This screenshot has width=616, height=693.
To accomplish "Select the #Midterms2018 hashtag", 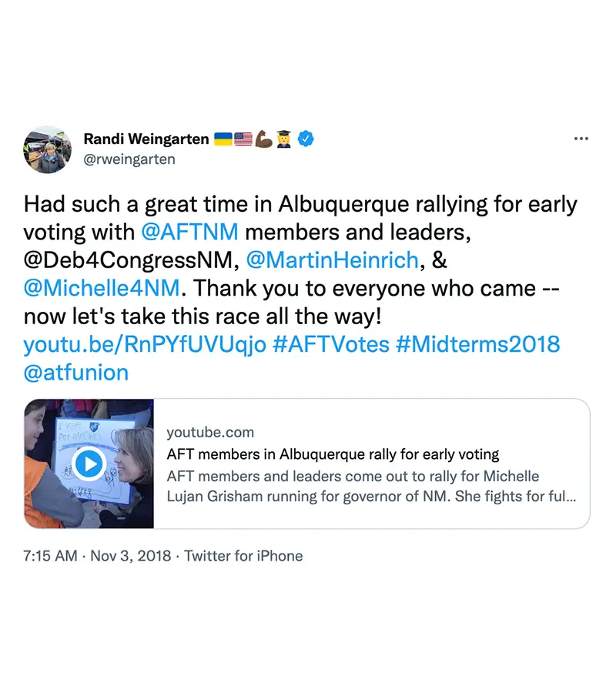I will [x=477, y=343].
